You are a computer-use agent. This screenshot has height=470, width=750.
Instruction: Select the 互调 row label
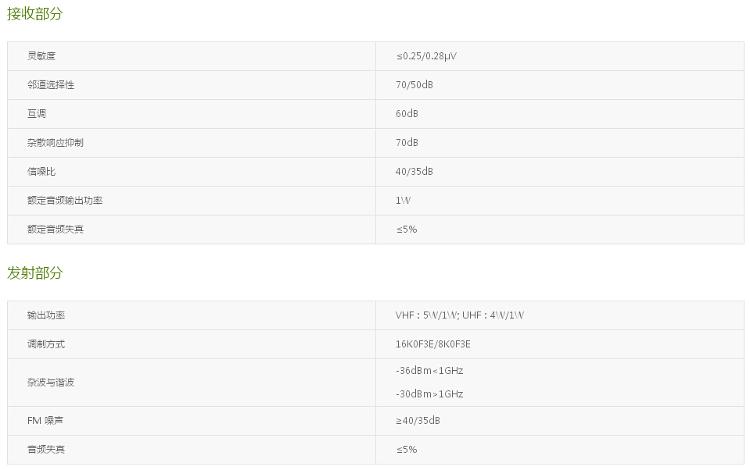(x=36, y=114)
